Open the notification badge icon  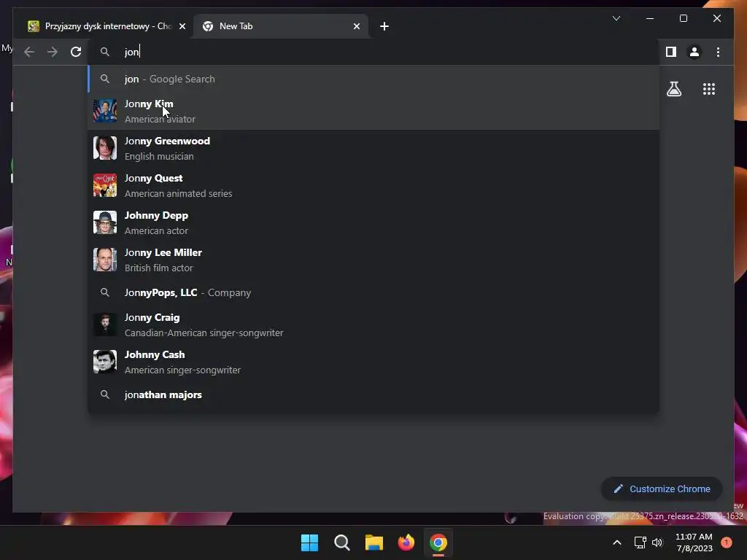[727, 542]
